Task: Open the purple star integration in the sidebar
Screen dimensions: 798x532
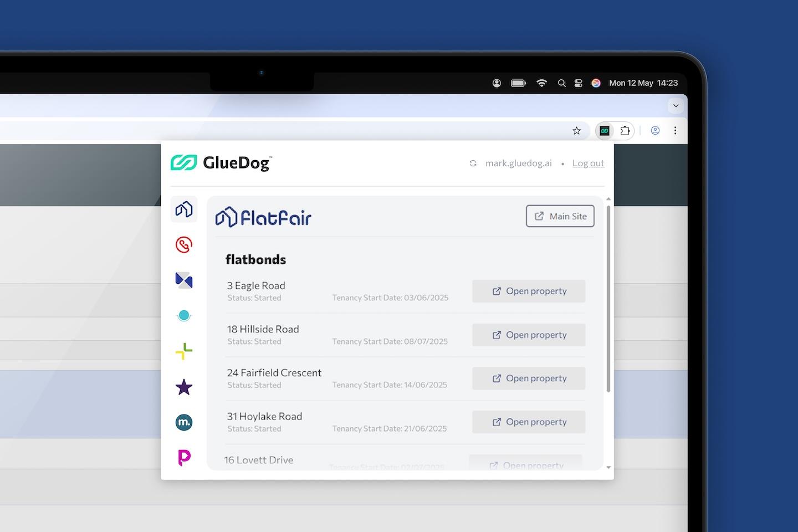Action: pyautogui.click(x=183, y=387)
